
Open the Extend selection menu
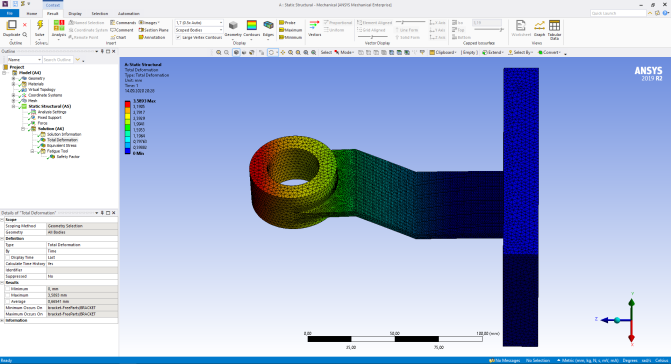point(492,53)
